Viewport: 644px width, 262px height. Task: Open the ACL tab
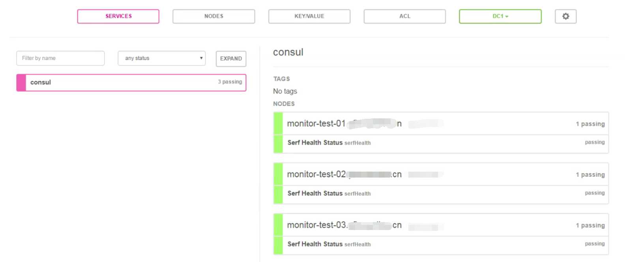[404, 17]
